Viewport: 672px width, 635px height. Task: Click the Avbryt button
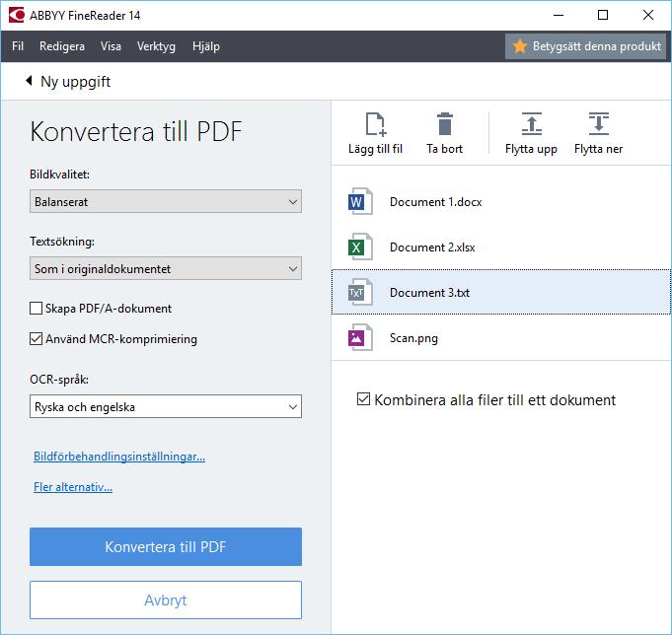point(166,600)
